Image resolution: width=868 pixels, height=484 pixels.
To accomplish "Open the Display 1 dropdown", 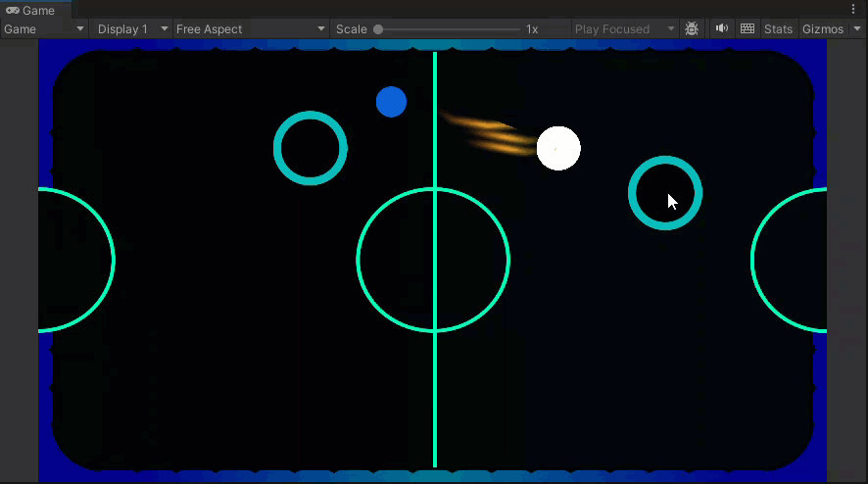I will 131,28.
